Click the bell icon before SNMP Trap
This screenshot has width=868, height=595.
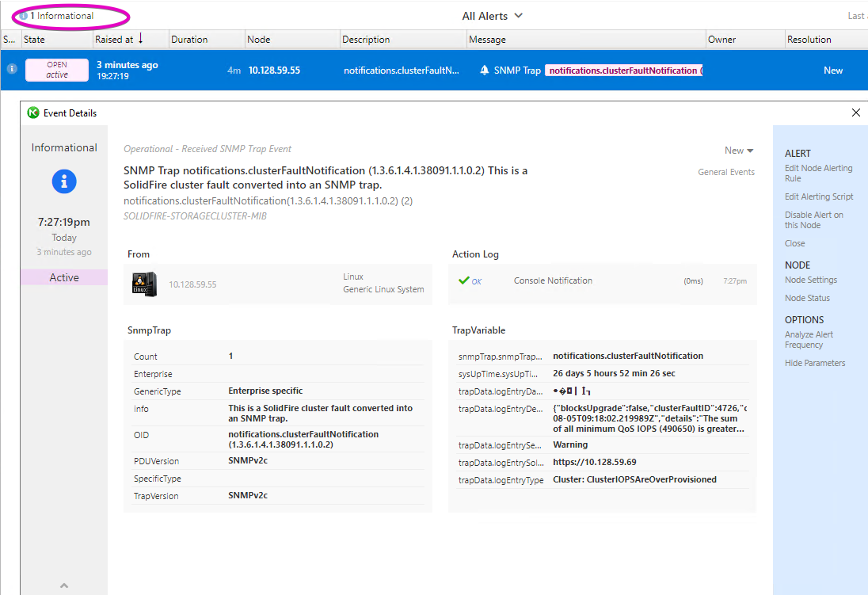485,71
